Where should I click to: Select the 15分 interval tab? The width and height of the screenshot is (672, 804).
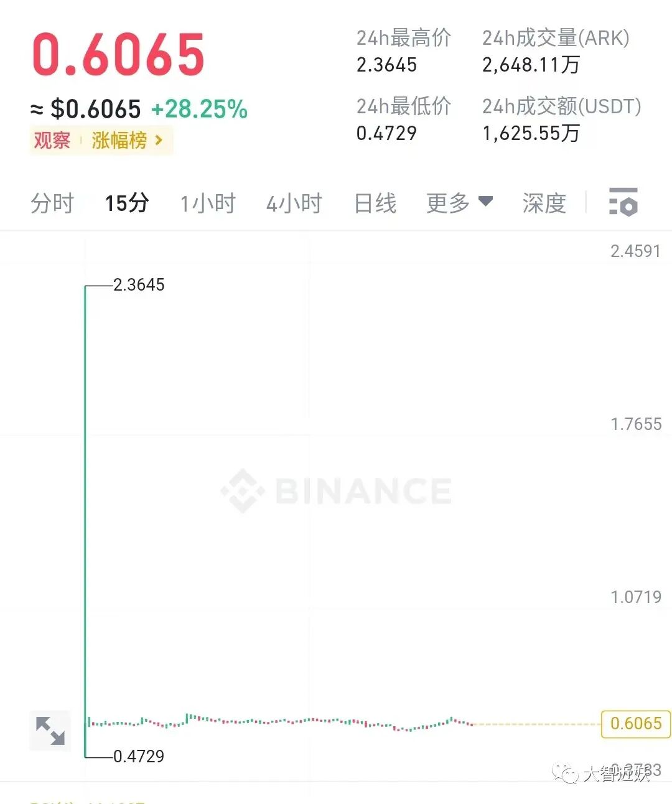[127, 203]
